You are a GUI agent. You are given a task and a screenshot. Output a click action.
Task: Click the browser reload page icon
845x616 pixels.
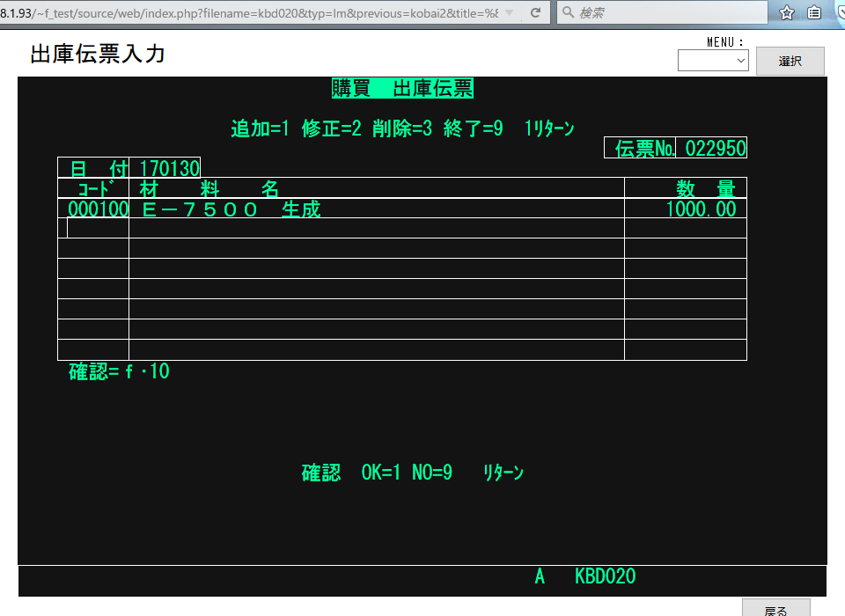[534, 13]
